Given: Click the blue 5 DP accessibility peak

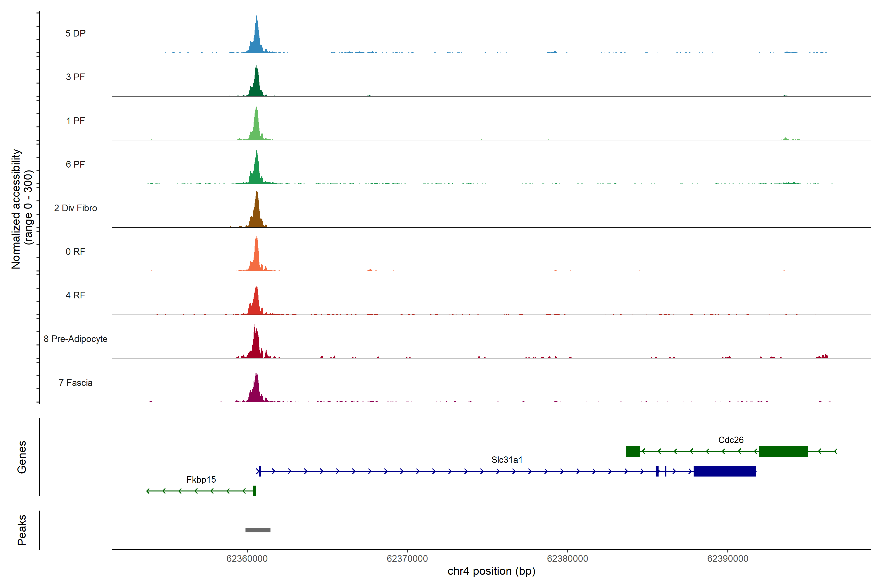Looking at the screenshot, I should (x=257, y=41).
